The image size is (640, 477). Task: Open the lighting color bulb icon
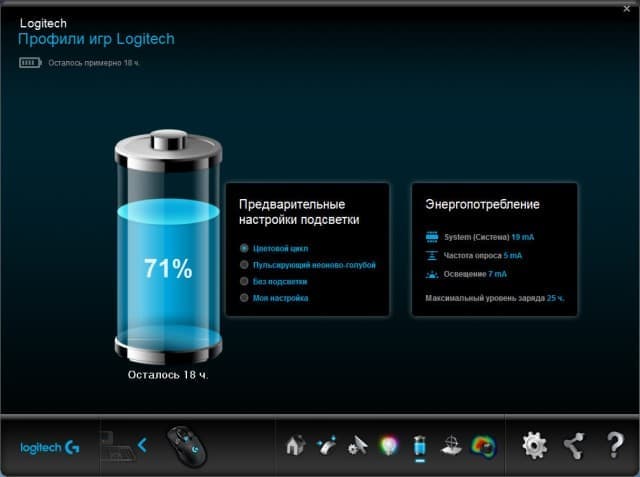[x=389, y=445]
